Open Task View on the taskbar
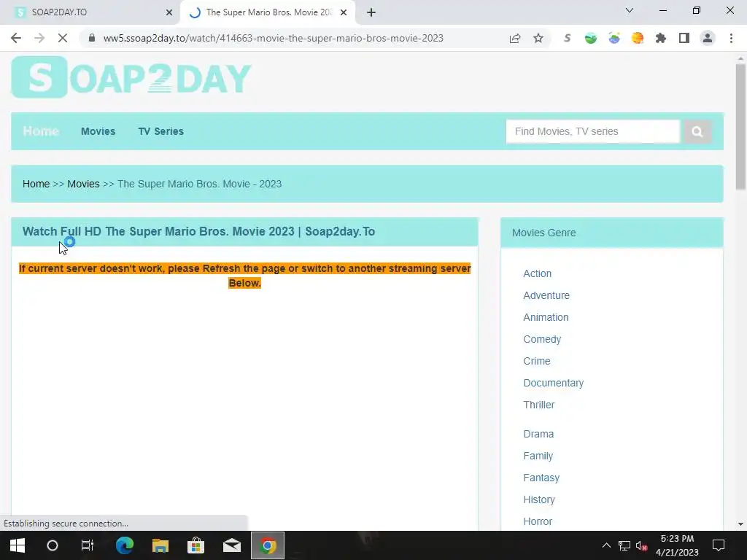Screen dimensions: 747x560 pos(88,545)
